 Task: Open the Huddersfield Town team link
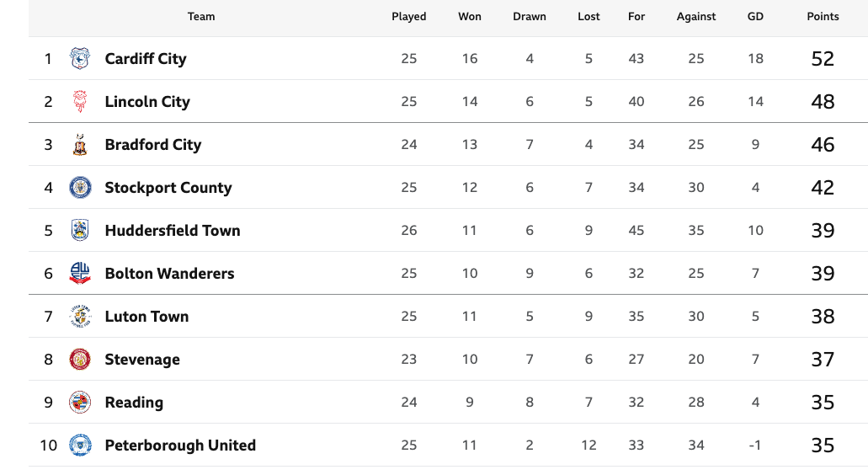point(173,231)
